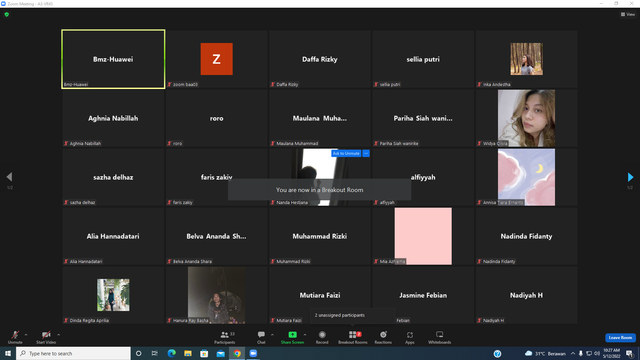Click Ask to Unmute on Nanda's tile
640x360 pixels.
click(x=346, y=153)
